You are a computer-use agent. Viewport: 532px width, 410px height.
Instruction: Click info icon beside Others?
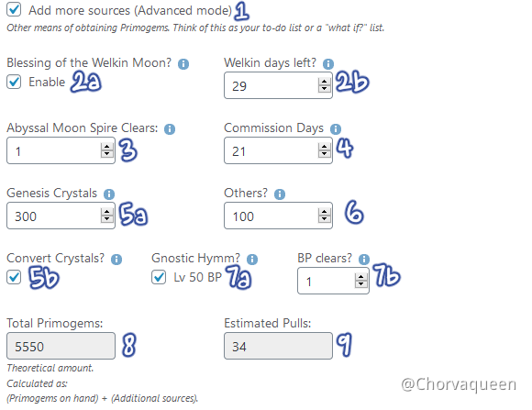280,194
